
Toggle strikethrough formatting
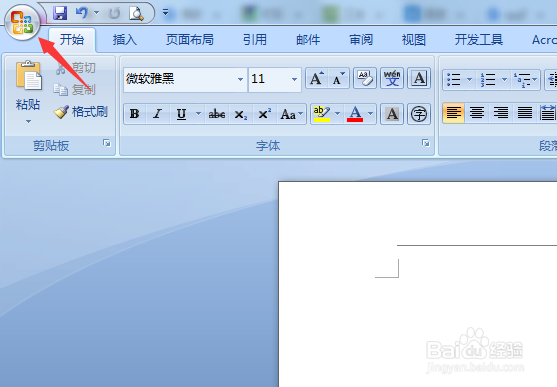[x=217, y=114]
